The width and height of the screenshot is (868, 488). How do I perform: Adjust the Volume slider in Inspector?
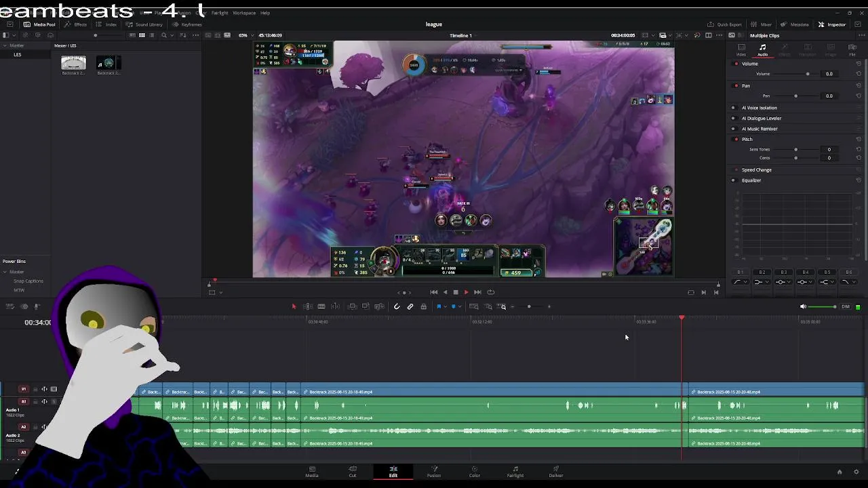tap(807, 74)
